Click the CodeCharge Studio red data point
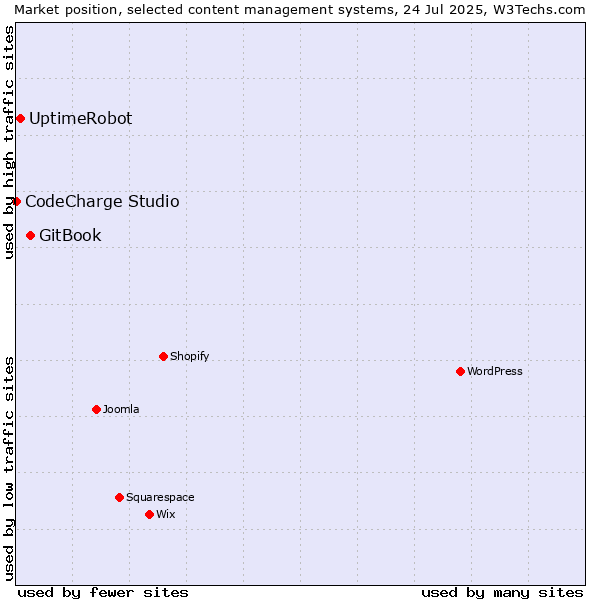 click(16, 201)
